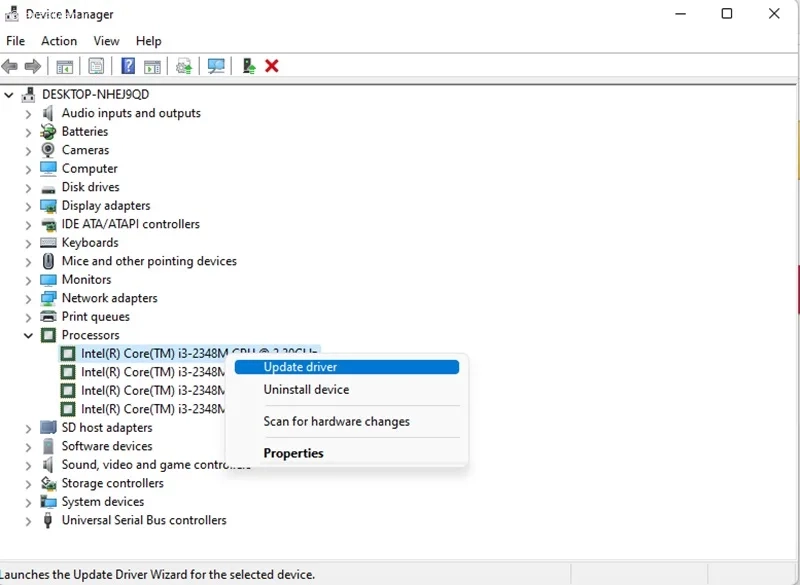Collapse the Processors category
The image size is (800, 585).
coord(28,336)
